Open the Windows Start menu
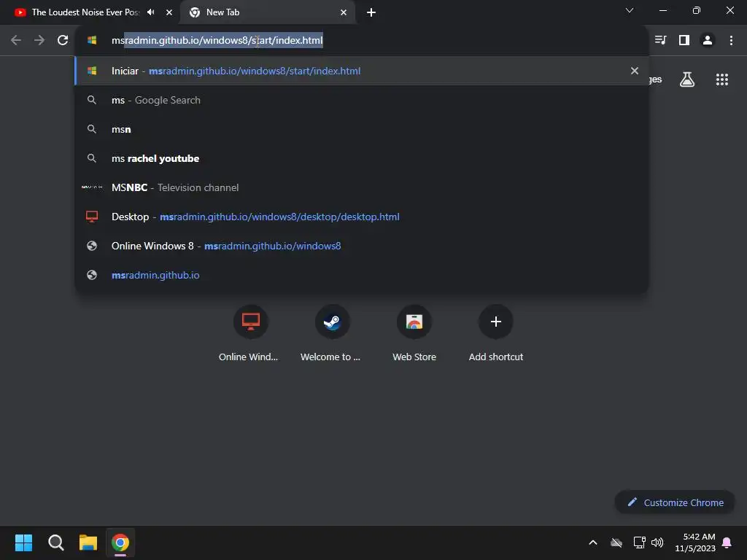747x560 pixels. [x=23, y=542]
